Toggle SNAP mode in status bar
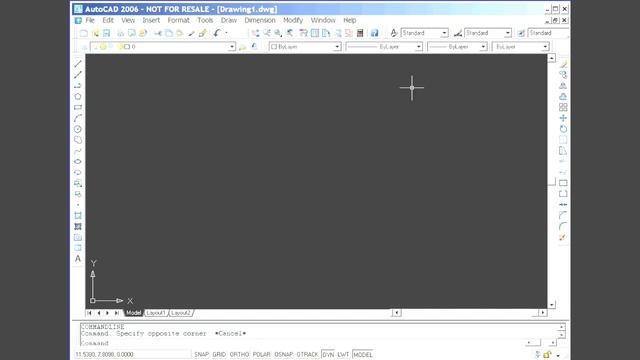Image resolution: width=640 pixels, height=360 pixels. pyautogui.click(x=201, y=354)
